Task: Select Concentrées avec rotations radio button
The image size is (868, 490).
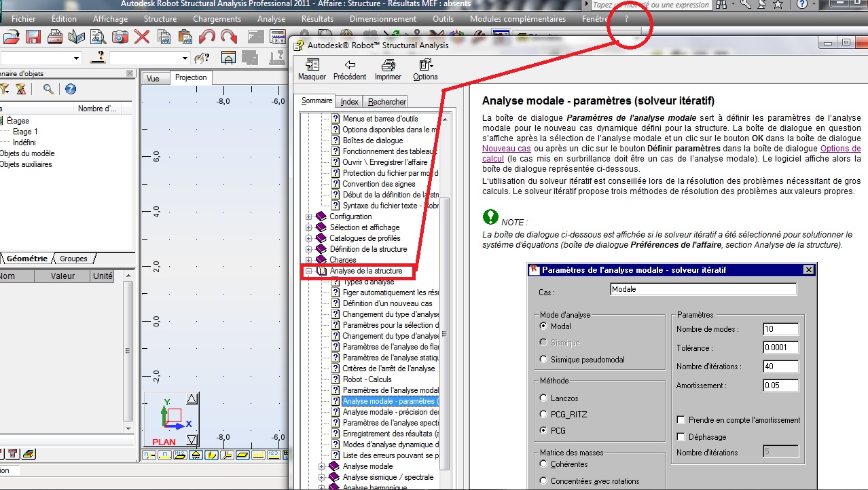Action: tap(543, 481)
